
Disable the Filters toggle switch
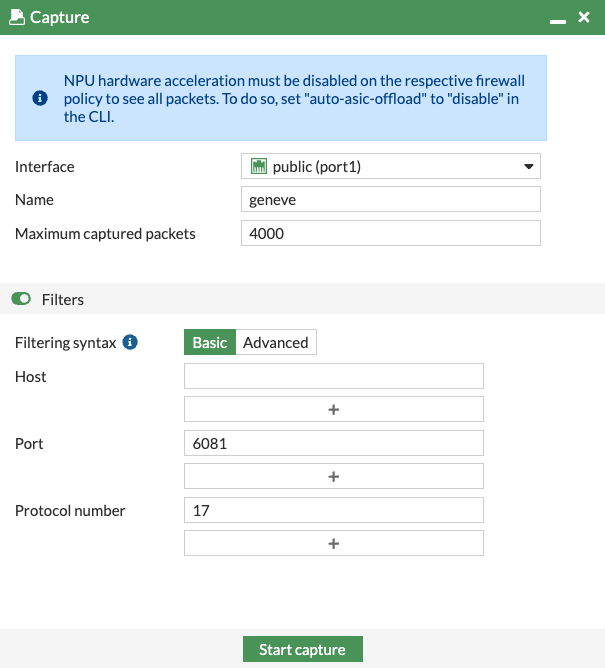(x=21, y=299)
